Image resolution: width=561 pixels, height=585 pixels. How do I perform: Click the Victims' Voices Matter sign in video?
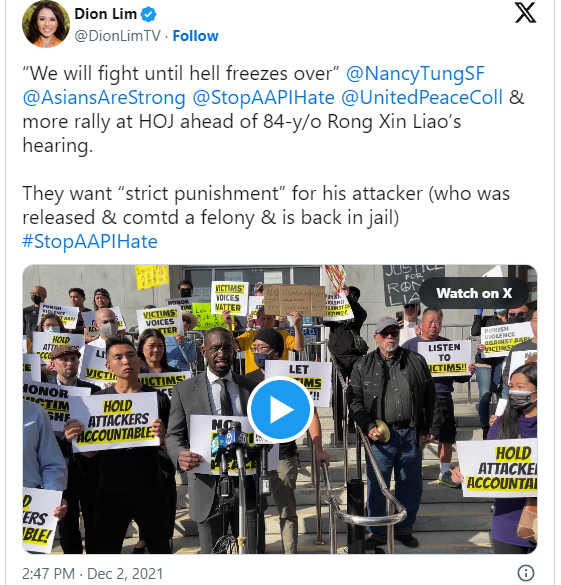pos(228,298)
